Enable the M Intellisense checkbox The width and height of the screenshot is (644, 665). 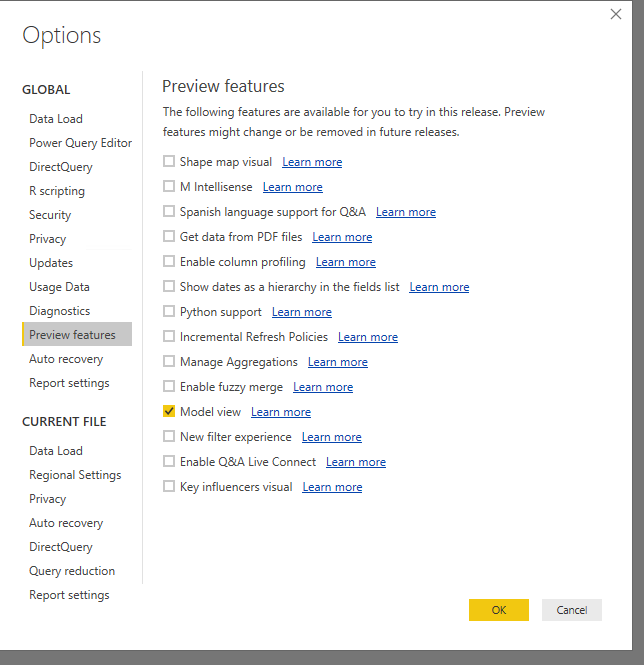point(169,186)
